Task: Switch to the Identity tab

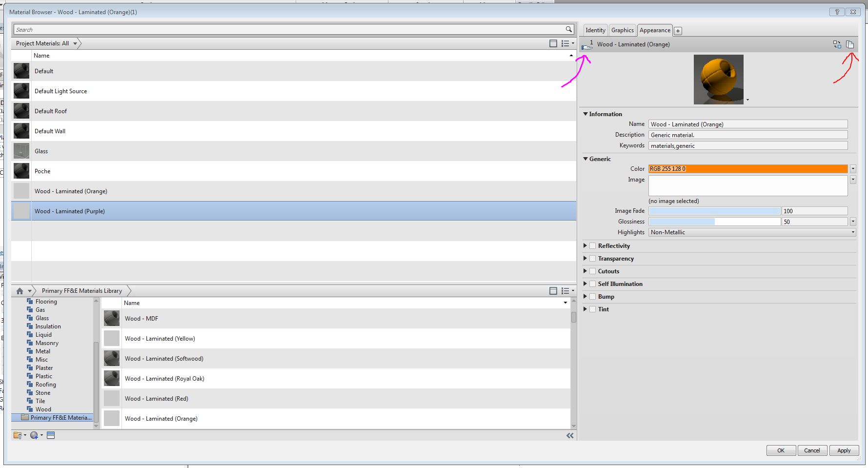Action: 595,30
